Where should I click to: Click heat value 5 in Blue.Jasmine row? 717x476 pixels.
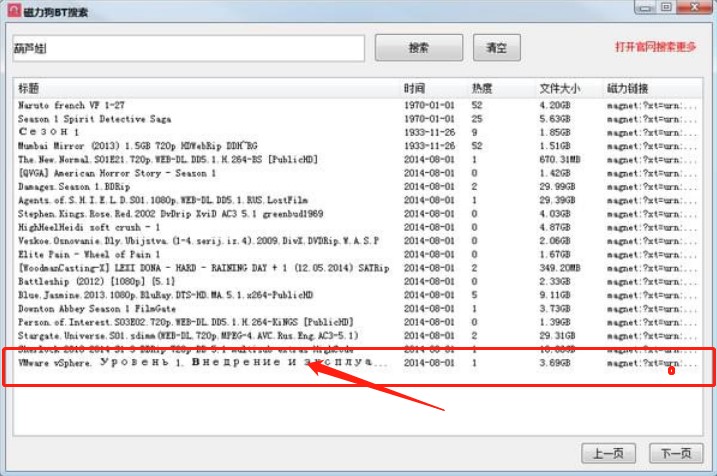click(x=475, y=295)
